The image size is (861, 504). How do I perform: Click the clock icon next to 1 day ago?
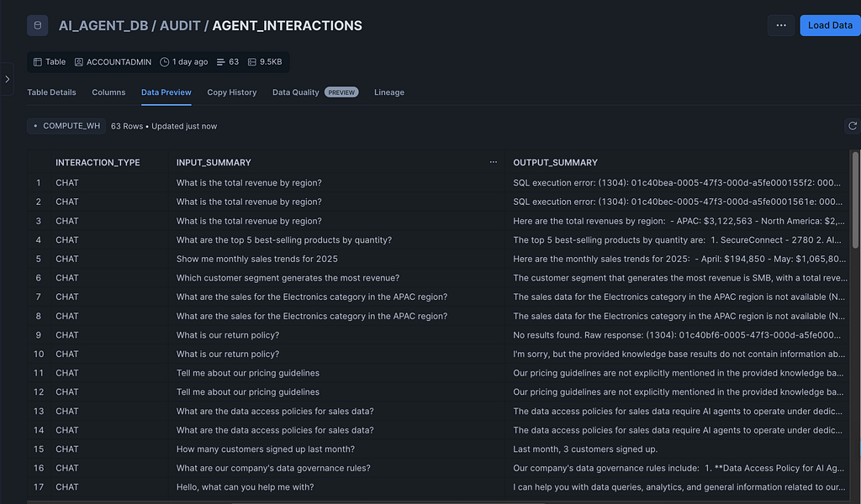[164, 62]
